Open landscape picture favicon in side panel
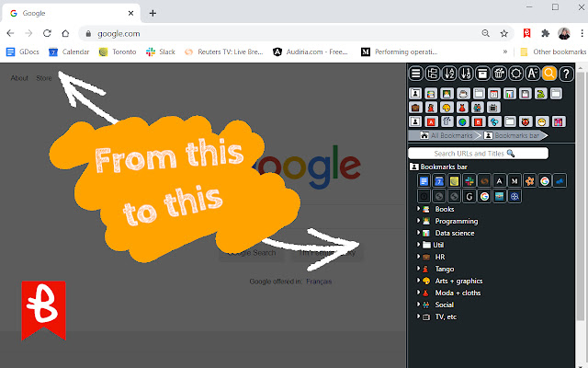This screenshot has height=368, width=588. click(499, 196)
